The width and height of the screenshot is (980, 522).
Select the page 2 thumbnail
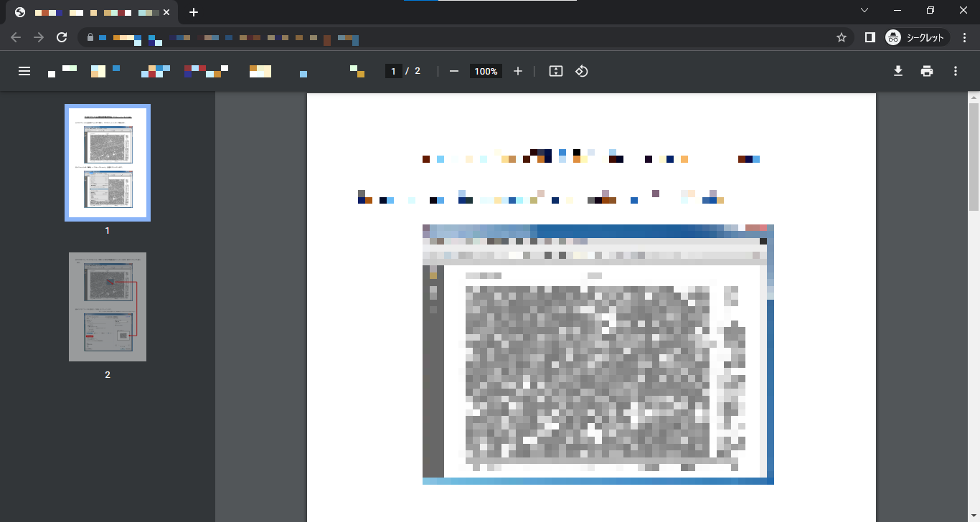(x=108, y=306)
